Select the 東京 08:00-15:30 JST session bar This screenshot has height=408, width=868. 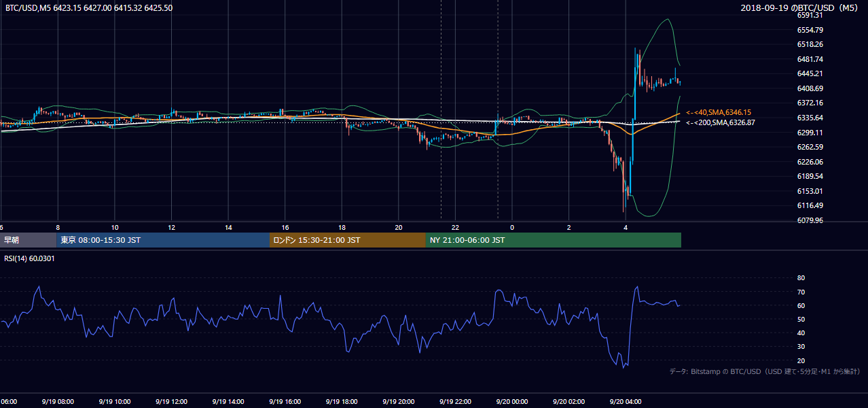(x=163, y=240)
